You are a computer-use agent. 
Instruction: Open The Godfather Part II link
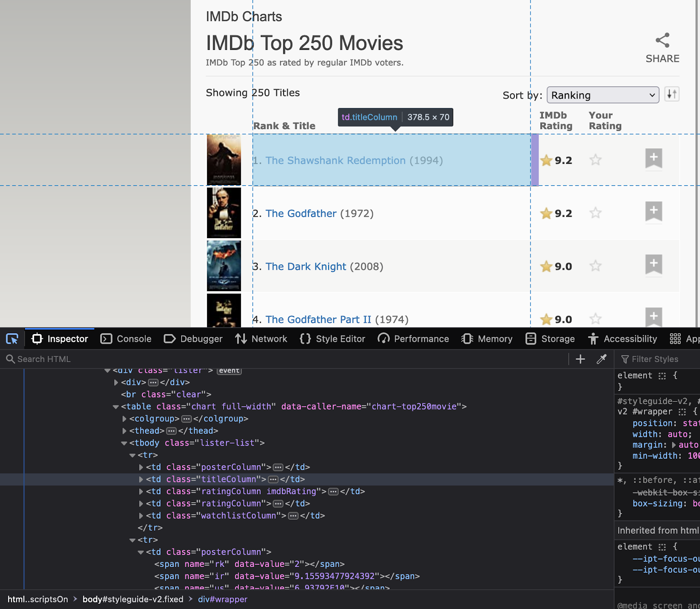318,320
